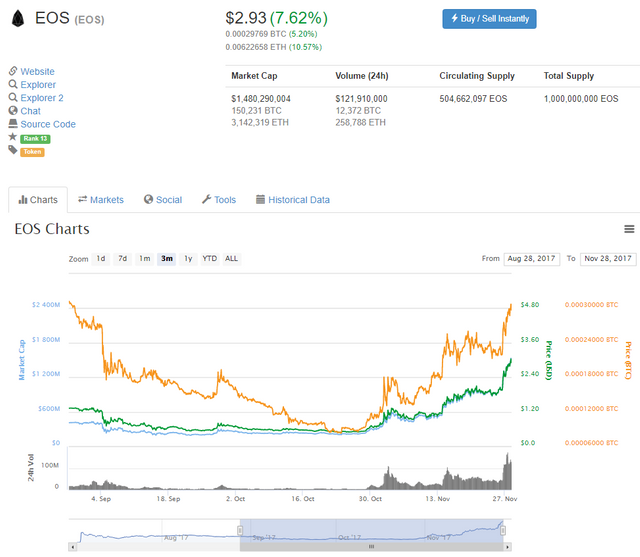
Task: Click the tag icon next to Token
Action: [13, 150]
